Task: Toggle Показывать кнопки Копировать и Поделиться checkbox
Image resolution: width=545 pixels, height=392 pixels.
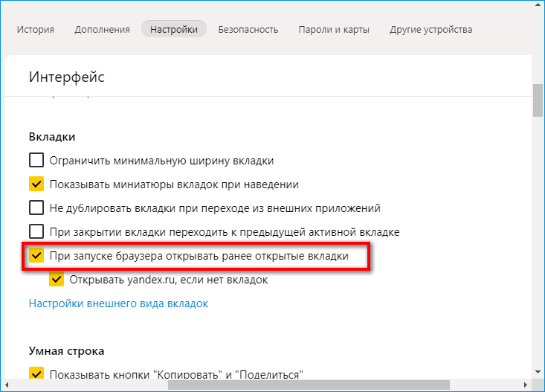Action: [36, 373]
